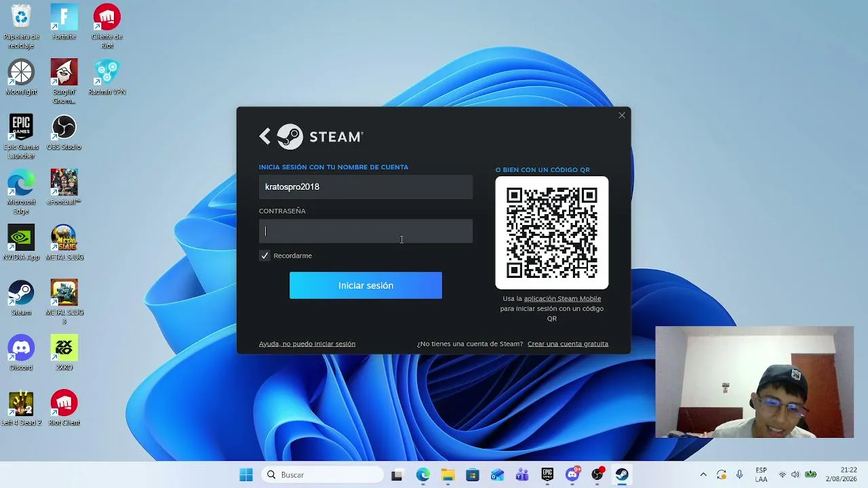This screenshot has width=868, height=488.
Task: Open File Explorer from the taskbar
Action: pos(448,475)
